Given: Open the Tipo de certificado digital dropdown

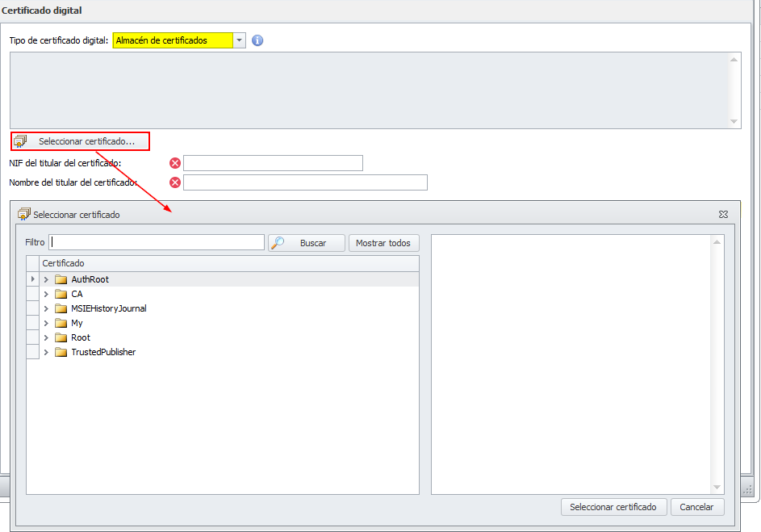Looking at the screenshot, I should [x=239, y=40].
